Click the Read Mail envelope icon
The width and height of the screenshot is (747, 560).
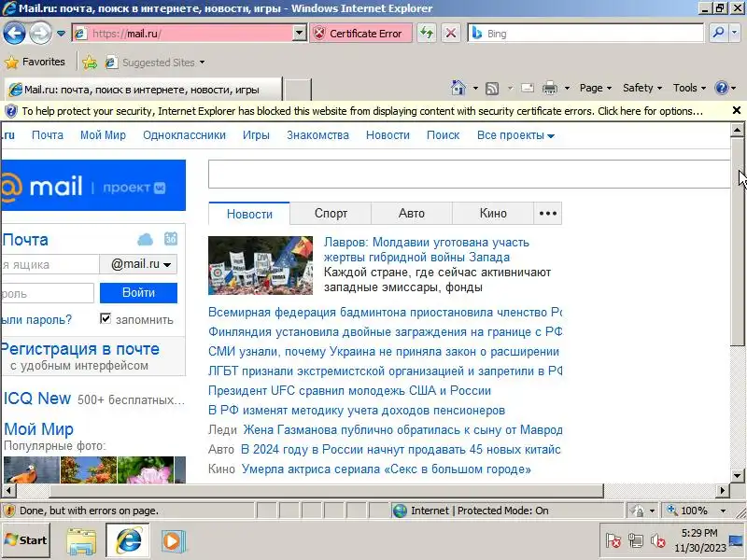click(528, 88)
